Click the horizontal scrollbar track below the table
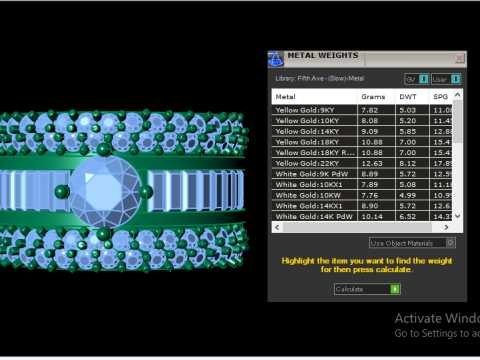The height and width of the screenshot is (360, 480). [357, 227]
